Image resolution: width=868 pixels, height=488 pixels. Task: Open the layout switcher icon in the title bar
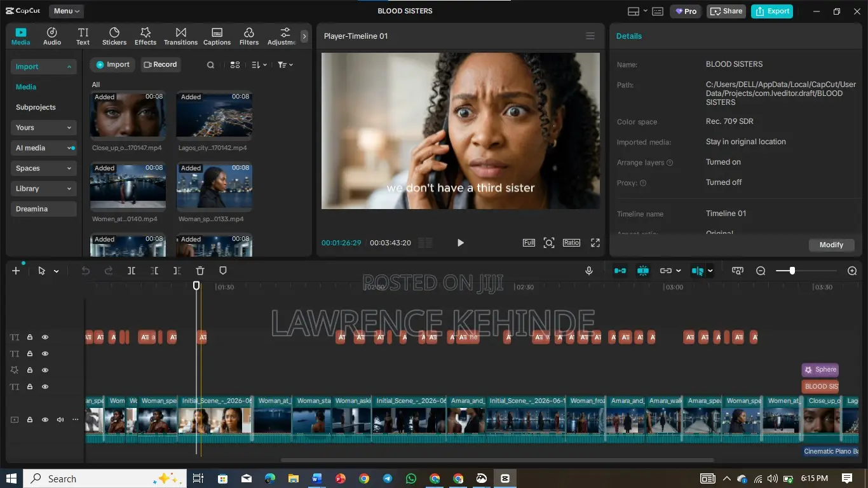pyautogui.click(x=633, y=11)
